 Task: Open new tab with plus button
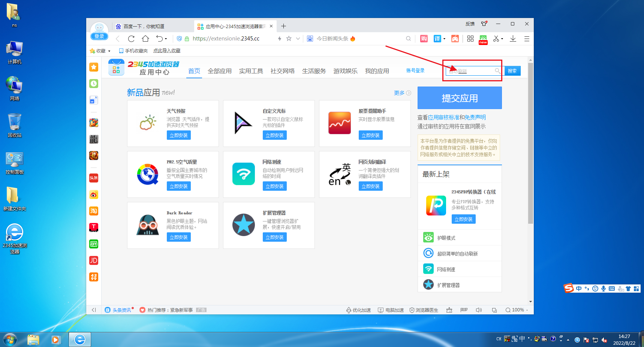284,26
